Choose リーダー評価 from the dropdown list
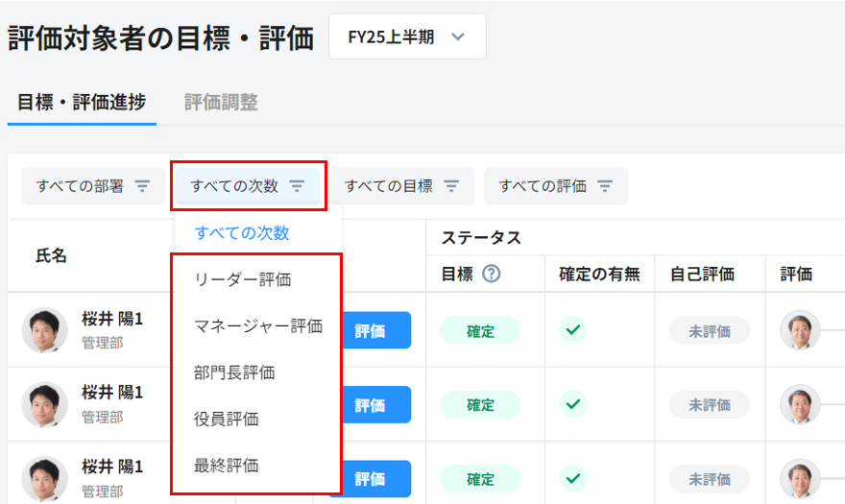Viewport: 845px width, 504px height. click(242, 279)
